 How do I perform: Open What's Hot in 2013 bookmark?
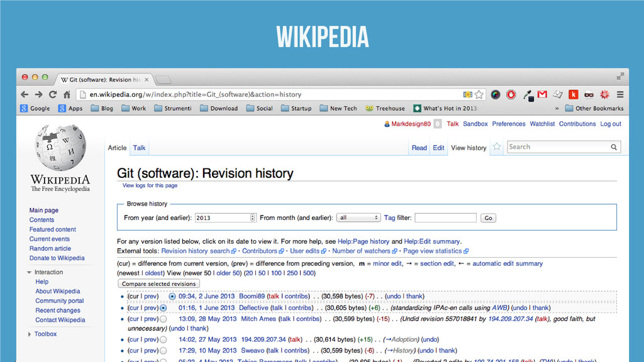(x=445, y=108)
